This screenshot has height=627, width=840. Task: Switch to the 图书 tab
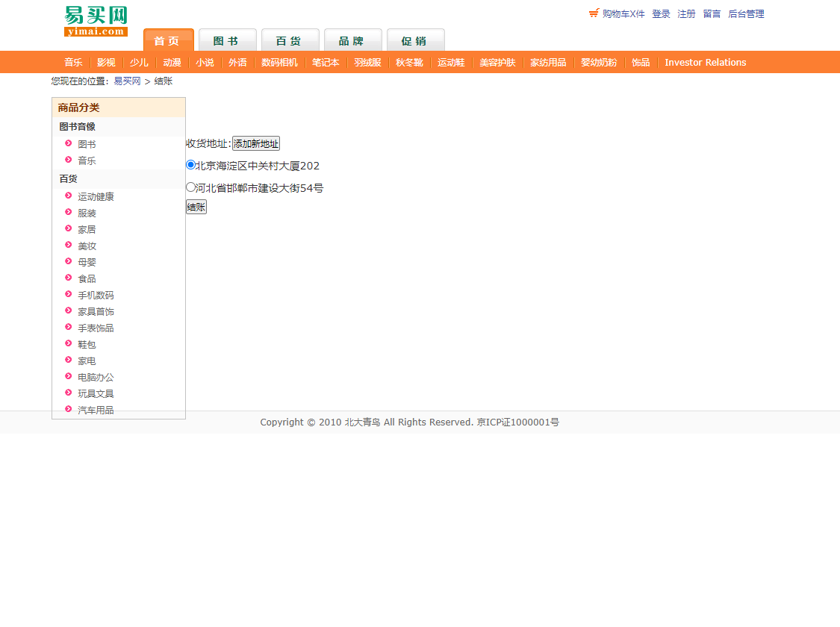(228, 40)
